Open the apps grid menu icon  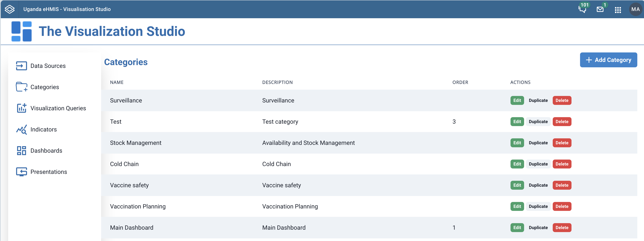pos(618,10)
